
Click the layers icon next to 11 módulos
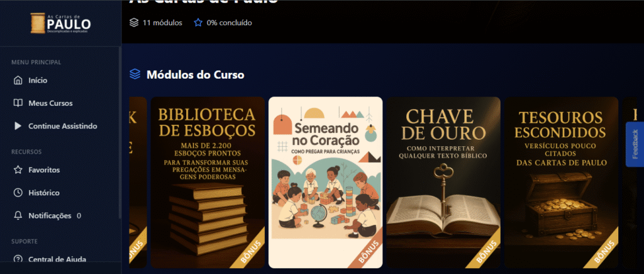tap(134, 23)
